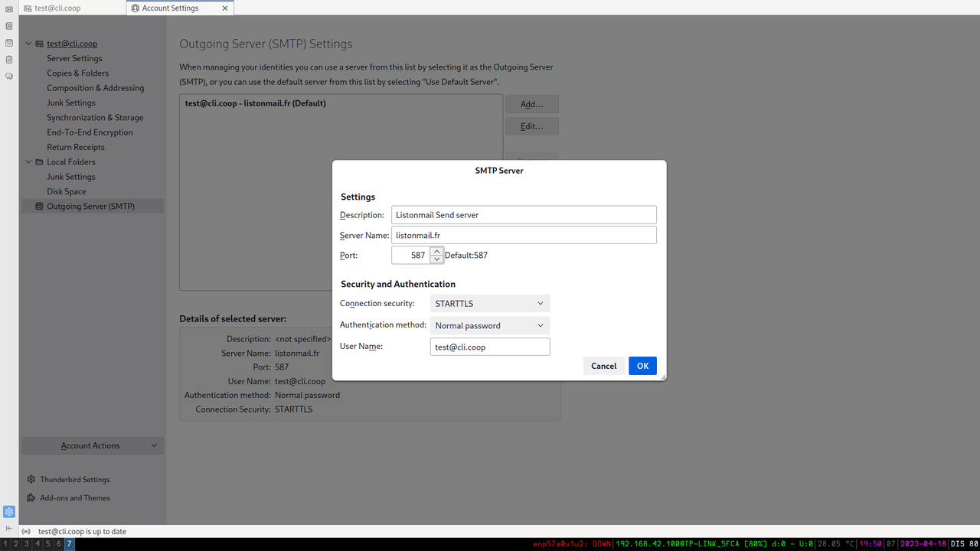Open Thunderbird Settings link
The image size is (980, 551).
(75, 480)
